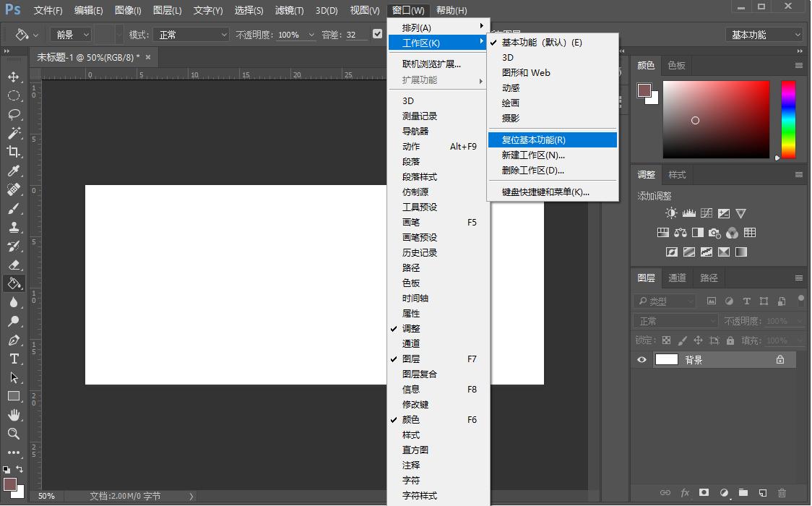Image resolution: width=812 pixels, height=506 pixels.
Task: Click 复位基本功能 in the workspace submenu
Action: click(535, 140)
